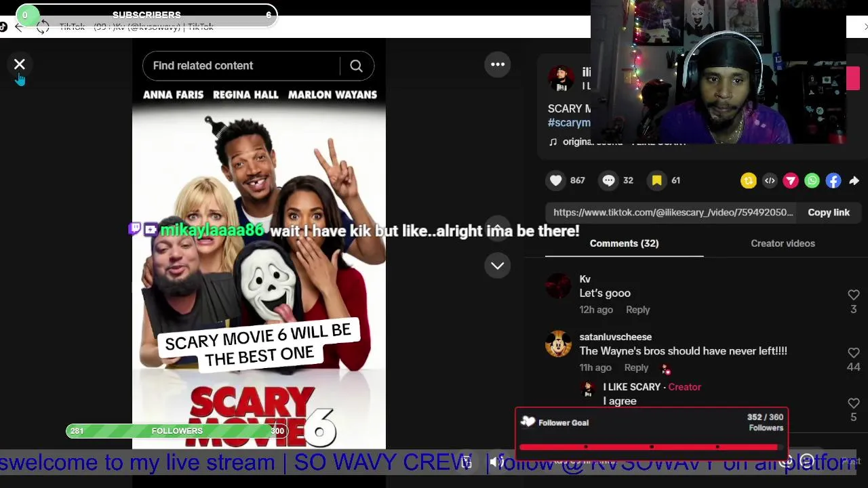Click the yellow repost icon

click(x=749, y=180)
